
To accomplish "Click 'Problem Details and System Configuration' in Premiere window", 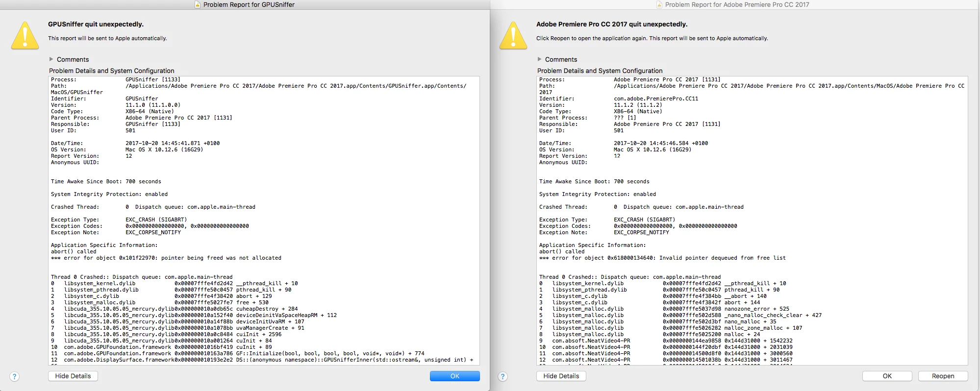I will (x=600, y=71).
